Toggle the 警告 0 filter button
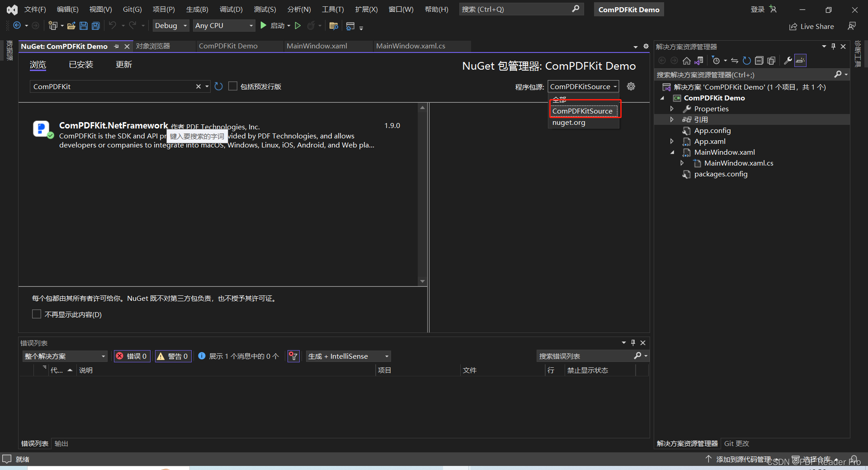Image resolution: width=868 pixels, height=470 pixels. point(173,356)
